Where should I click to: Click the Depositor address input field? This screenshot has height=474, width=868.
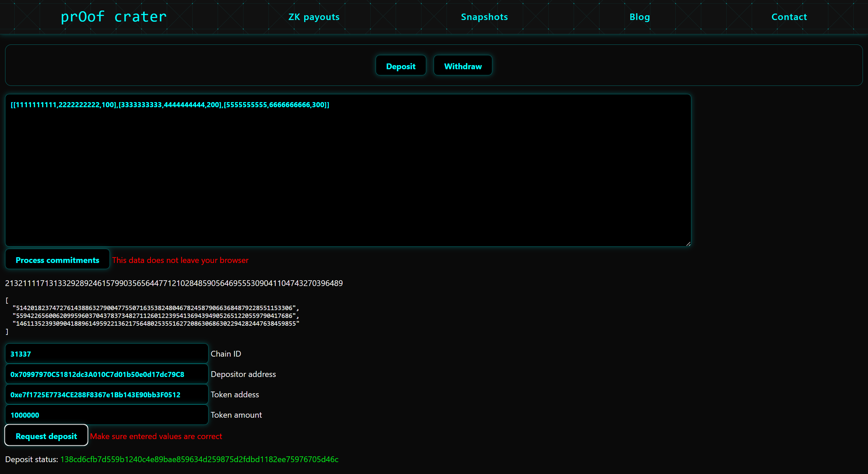[x=106, y=374]
